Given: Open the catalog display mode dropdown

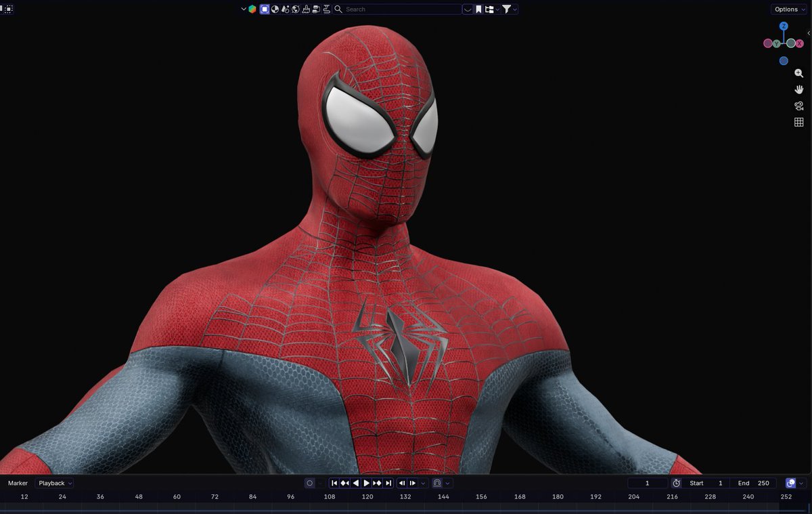Looking at the screenshot, I should click(493, 9).
